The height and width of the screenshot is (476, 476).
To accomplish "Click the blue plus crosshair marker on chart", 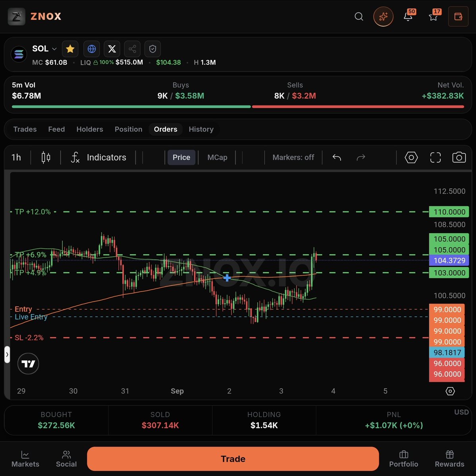I will tap(227, 278).
